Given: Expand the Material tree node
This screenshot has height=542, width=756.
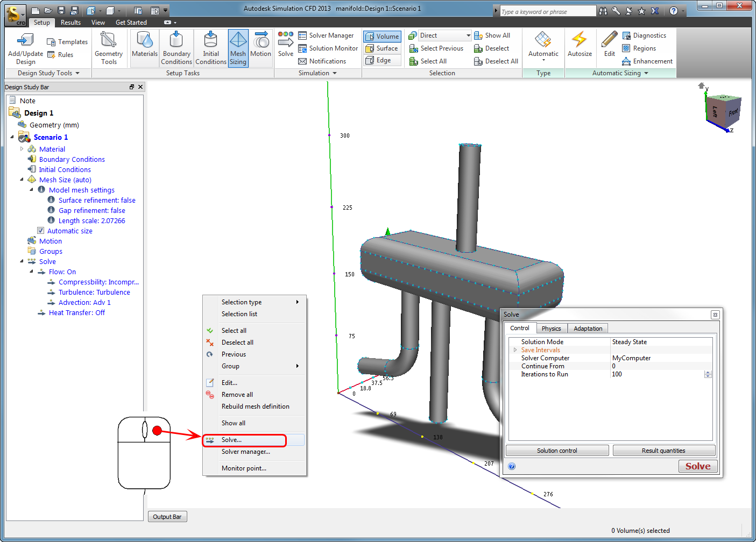Looking at the screenshot, I should coord(22,149).
